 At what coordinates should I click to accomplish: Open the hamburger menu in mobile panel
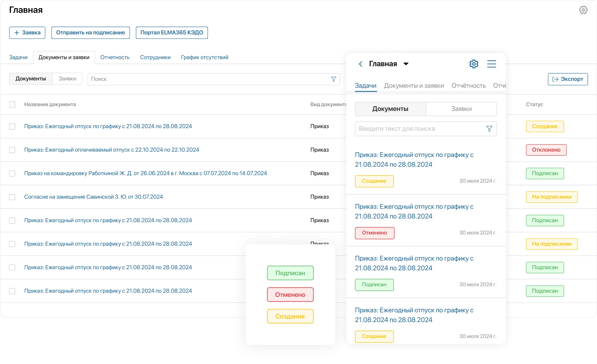pyautogui.click(x=492, y=64)
